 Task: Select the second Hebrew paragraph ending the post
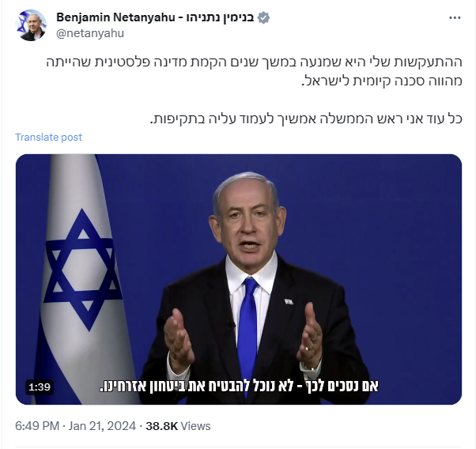[x=306, y=119]
